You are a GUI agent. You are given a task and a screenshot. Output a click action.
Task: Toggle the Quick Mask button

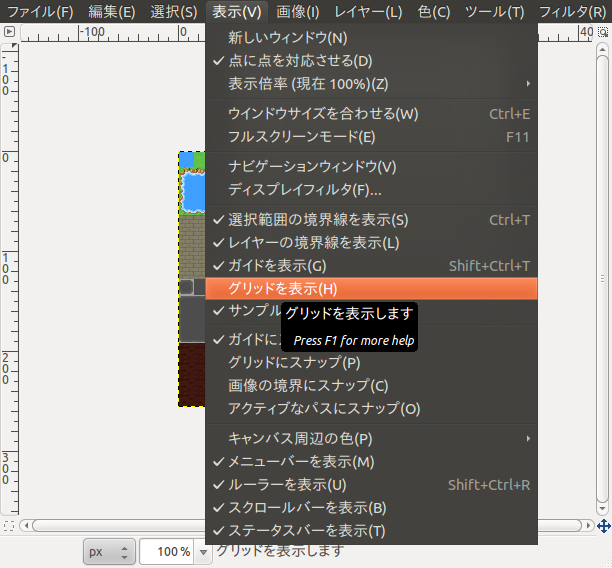coord(9,525)
